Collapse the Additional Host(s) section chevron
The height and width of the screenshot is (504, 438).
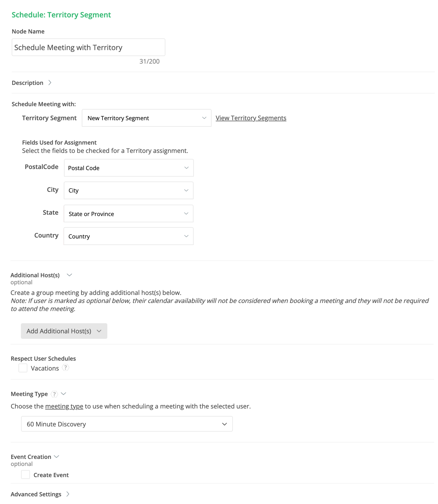point(69,275)
